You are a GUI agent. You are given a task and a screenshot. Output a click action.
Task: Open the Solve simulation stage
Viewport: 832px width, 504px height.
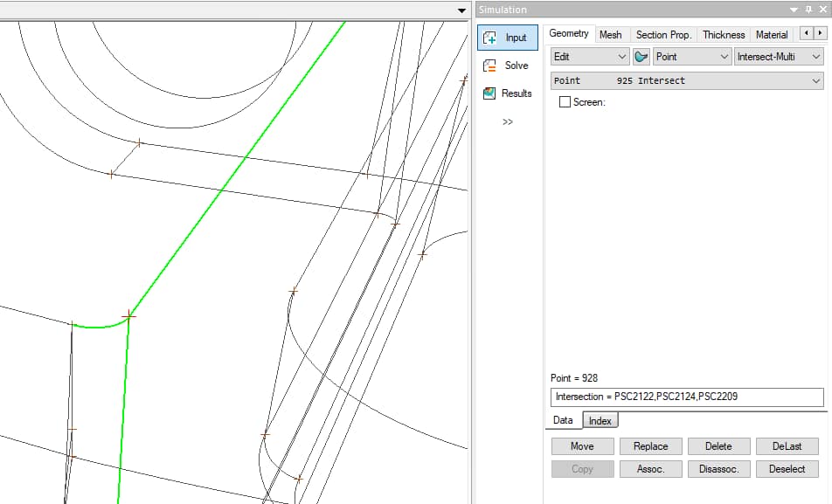coord(507,66)
